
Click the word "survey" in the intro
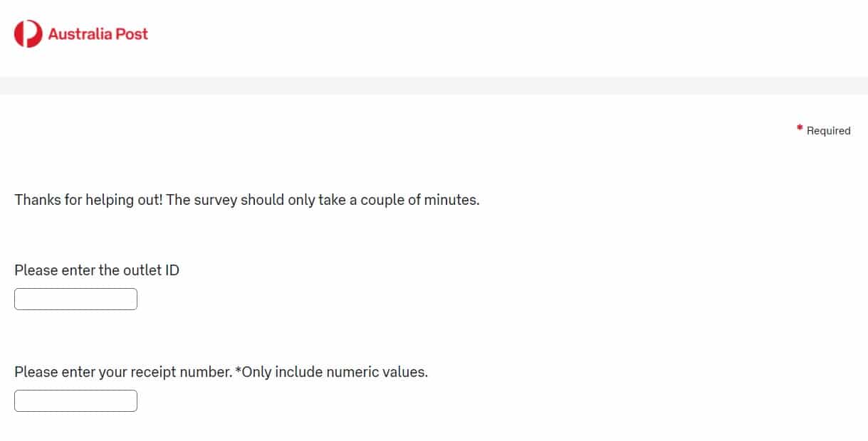[x=215, y=200]
